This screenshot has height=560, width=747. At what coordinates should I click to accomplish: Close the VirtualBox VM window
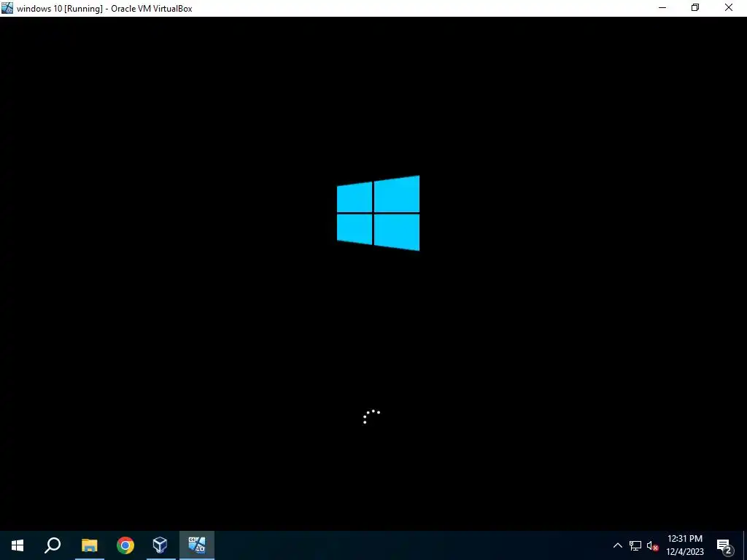pos(729,8)
